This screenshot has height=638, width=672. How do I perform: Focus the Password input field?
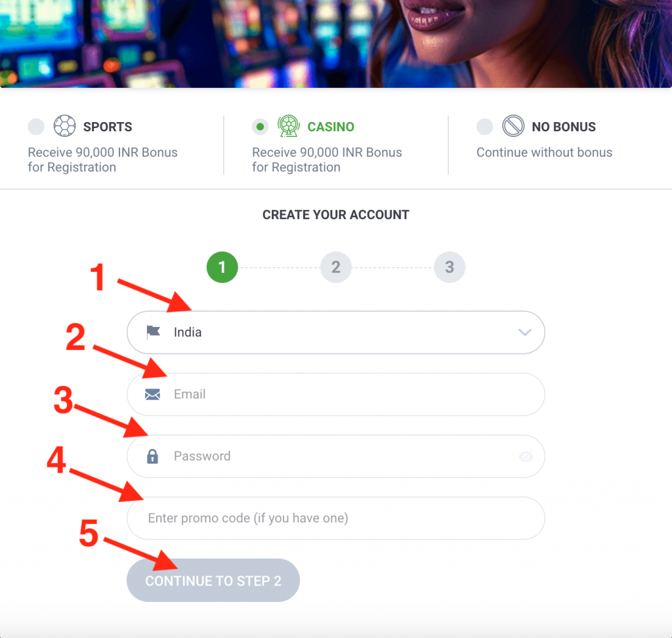point(336,456)
